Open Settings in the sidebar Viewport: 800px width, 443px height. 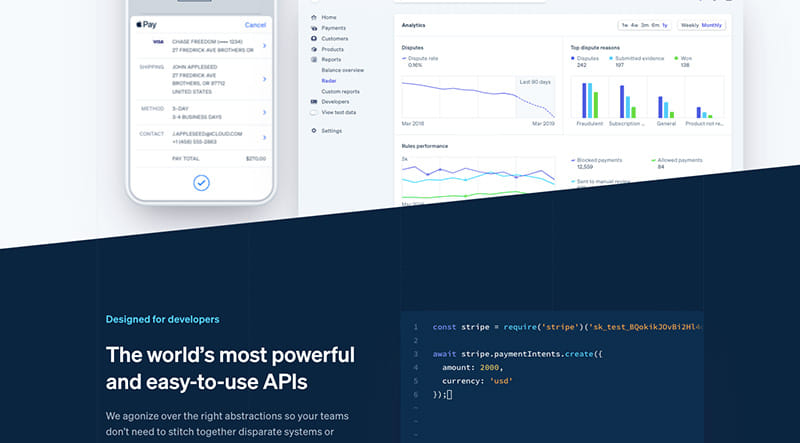click(x=332, y=131)
